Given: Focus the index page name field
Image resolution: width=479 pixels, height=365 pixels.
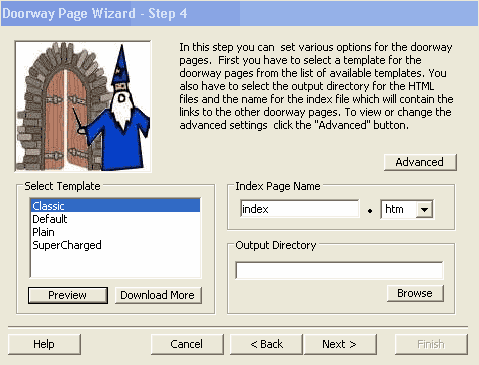Looking at the screenshot, I should pos(300,209).
